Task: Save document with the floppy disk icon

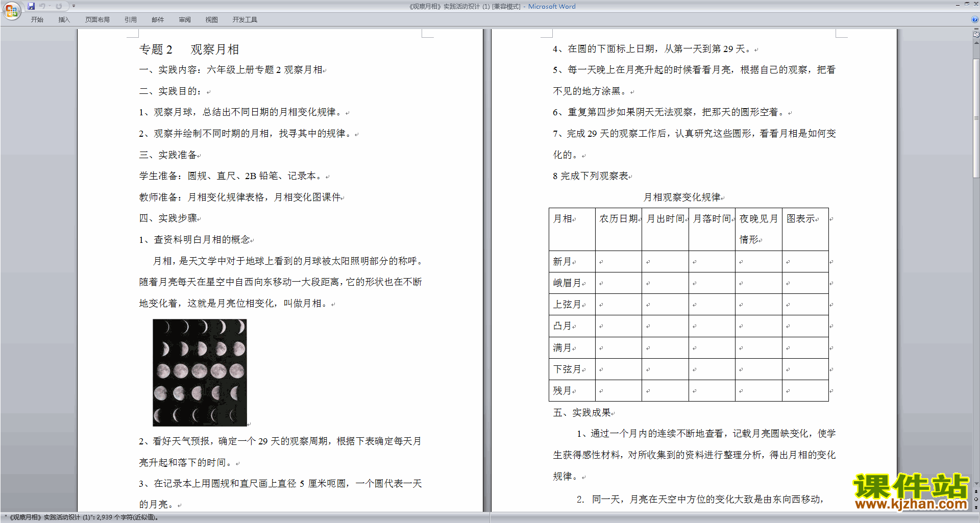Action: click(31, 6)
